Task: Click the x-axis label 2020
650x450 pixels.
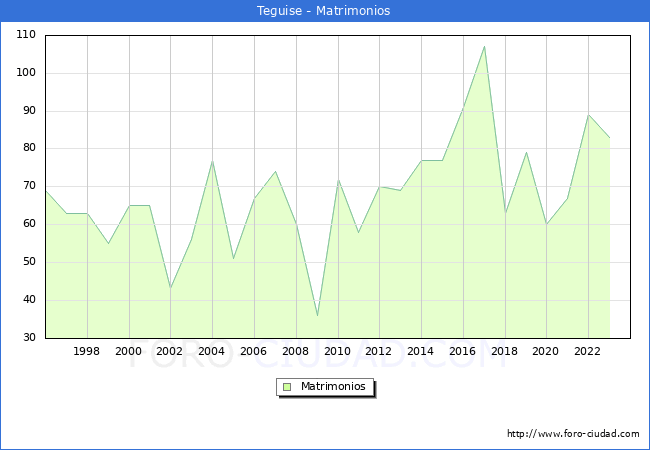Action: [x=545, y=351]
